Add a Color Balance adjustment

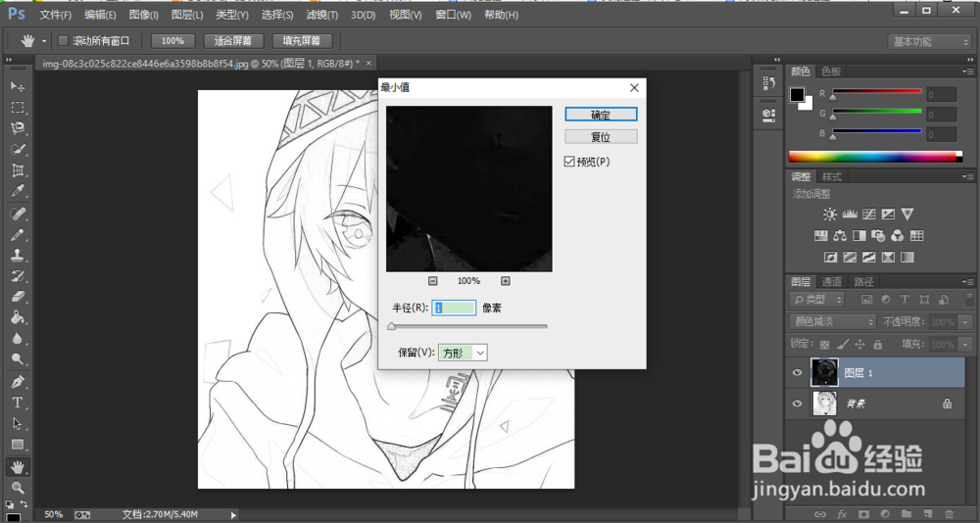coord(840,236)
